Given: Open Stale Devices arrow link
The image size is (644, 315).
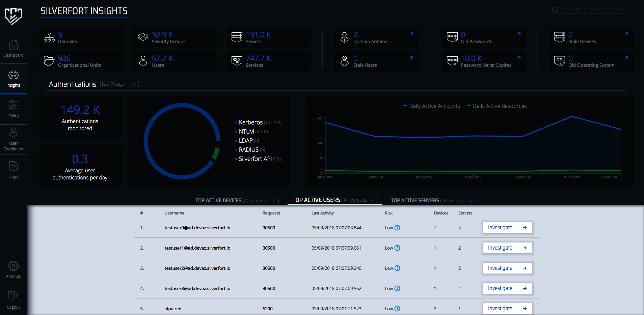Looking at the screenshot, I should (626, 34).
